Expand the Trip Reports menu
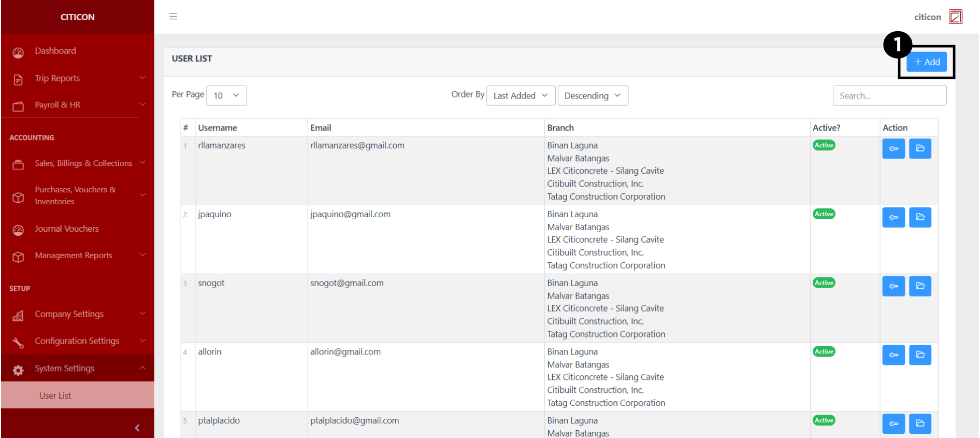 [x=78, y=78]
